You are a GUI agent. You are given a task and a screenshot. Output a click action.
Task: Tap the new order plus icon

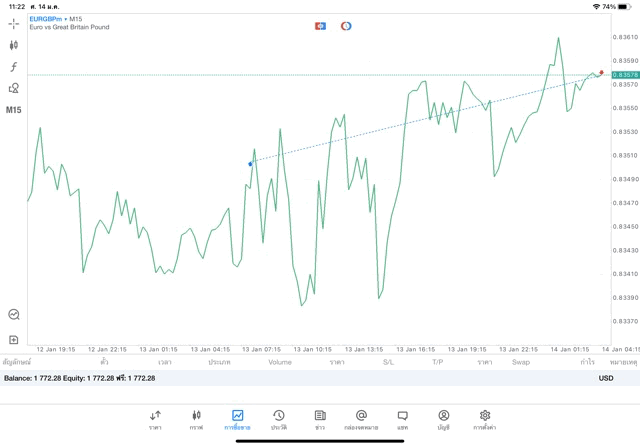pyautogui.click(x=14, y=340)
